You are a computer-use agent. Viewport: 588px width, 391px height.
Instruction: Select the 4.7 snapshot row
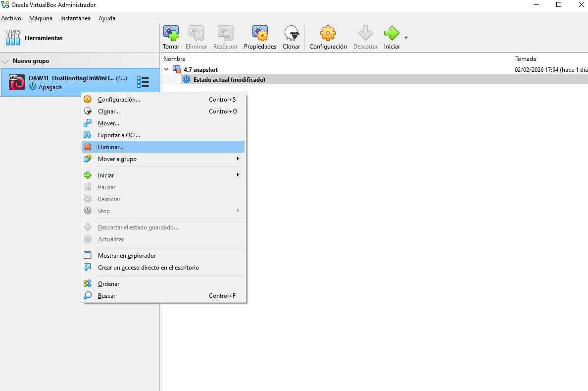[x=374, y=69]
